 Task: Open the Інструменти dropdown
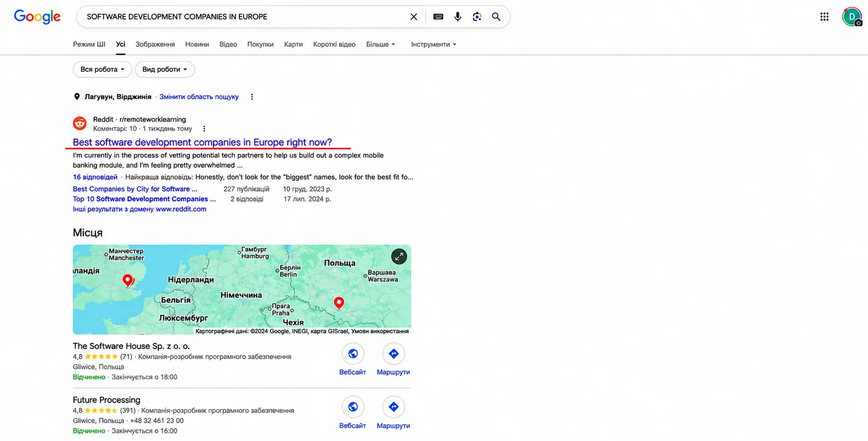pyautogui.click(x=434, y=44)
